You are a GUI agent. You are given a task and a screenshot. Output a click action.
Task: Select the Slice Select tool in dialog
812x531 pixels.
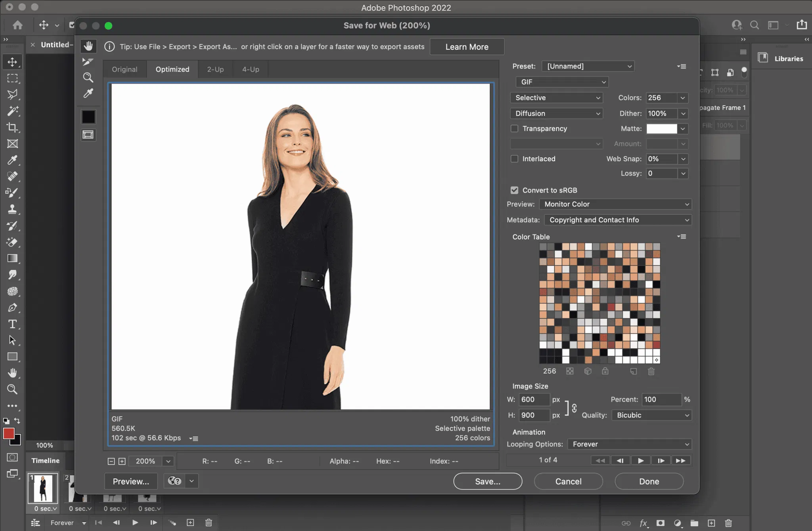pyautogui.click(x=88, y=61)
